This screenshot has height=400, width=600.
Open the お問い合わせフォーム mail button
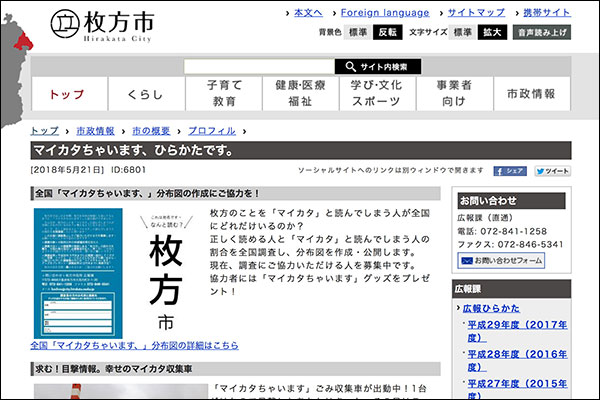[500, 261]
